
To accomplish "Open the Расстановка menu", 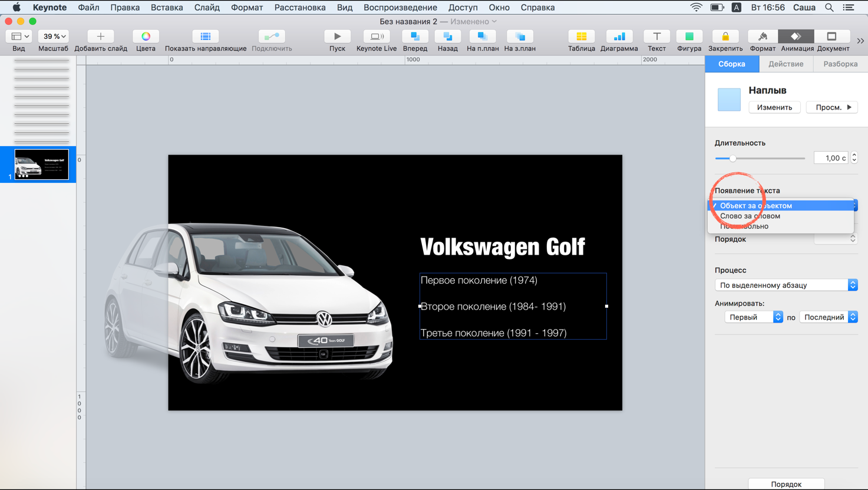I will [x=300, y=7].
